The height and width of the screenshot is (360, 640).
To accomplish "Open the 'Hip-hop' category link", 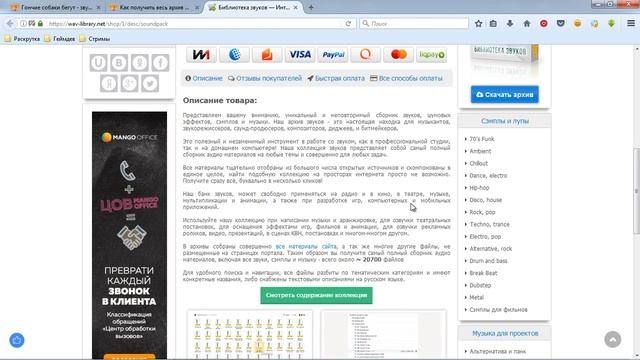I will click(x=479, y=188).
